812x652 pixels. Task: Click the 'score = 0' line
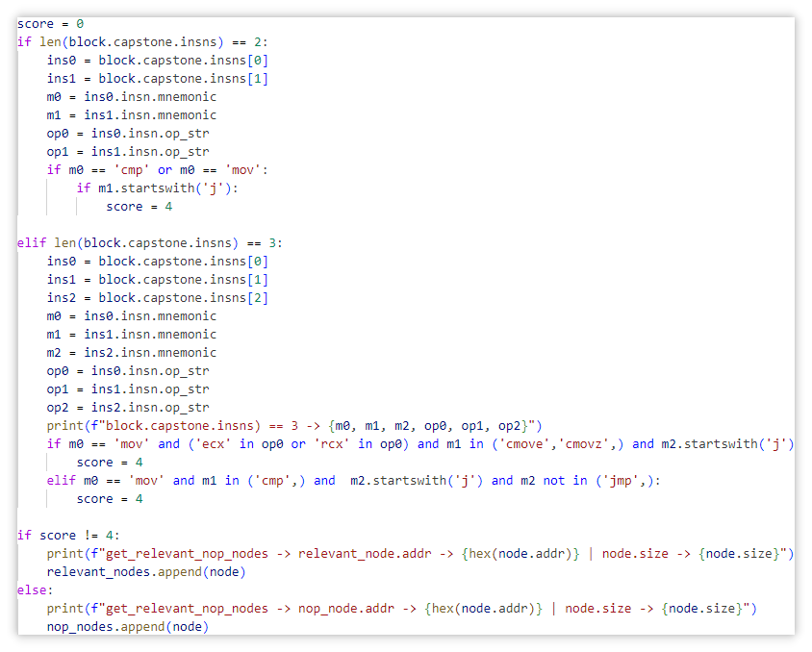pos(50,24)
